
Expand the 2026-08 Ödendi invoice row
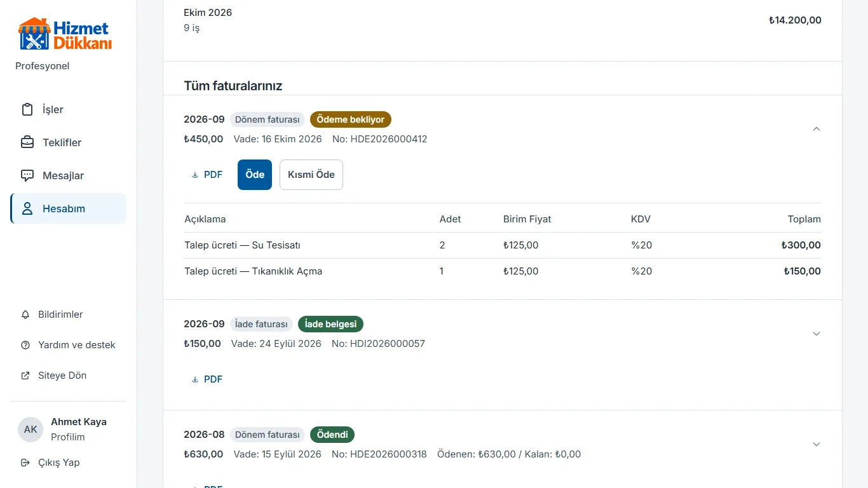tap(817, 444)
